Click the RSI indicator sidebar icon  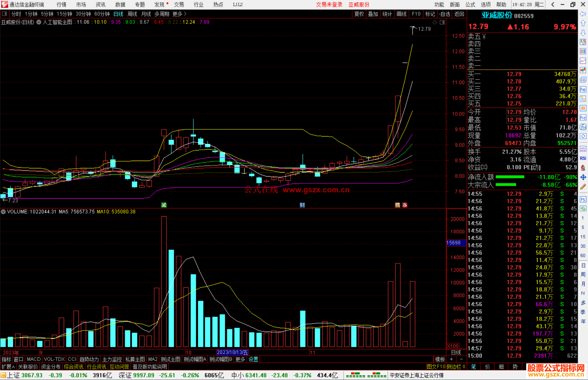tap(583, 158)
